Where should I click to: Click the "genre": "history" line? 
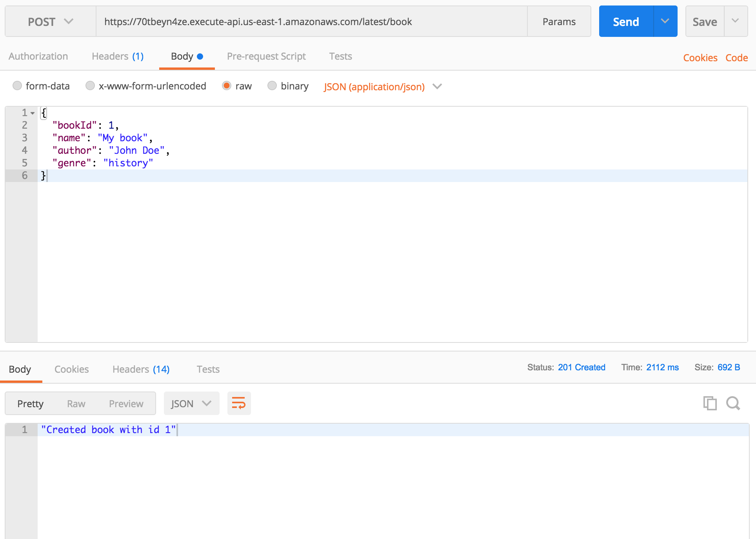pyautogui.click(x=102, y=163)
